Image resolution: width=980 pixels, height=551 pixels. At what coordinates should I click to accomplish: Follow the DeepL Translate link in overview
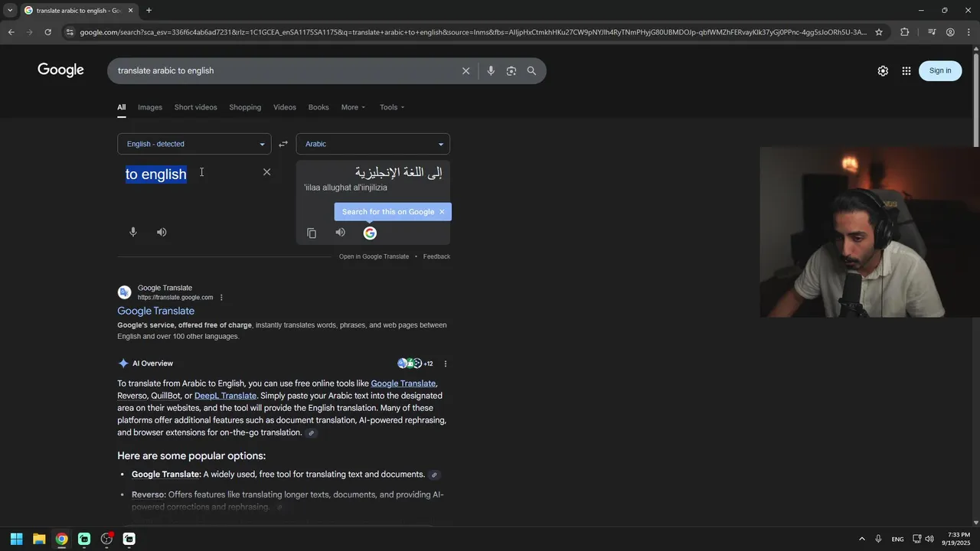point(225,396)
